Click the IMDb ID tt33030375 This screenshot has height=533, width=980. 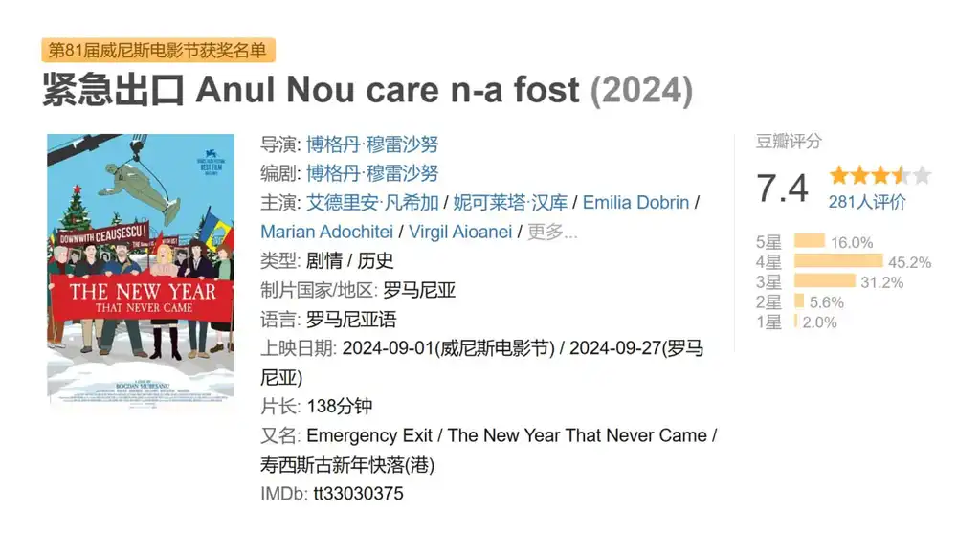pos(358,494)
